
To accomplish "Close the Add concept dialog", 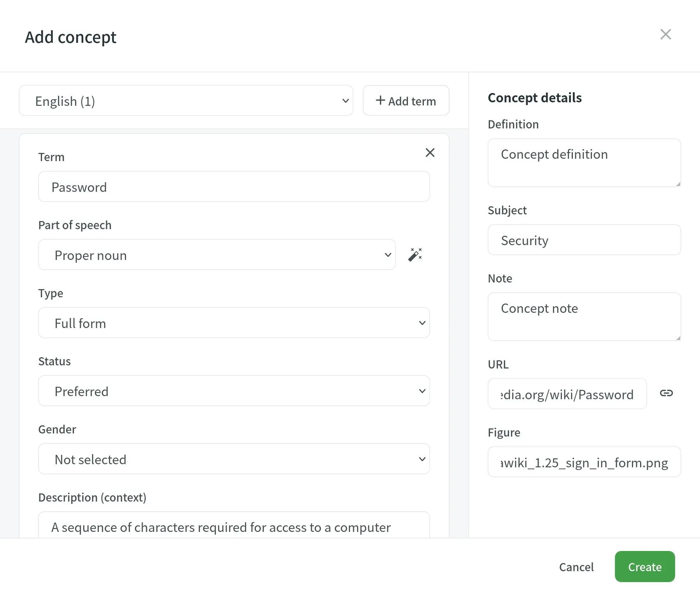I will (x=666, y=34).
